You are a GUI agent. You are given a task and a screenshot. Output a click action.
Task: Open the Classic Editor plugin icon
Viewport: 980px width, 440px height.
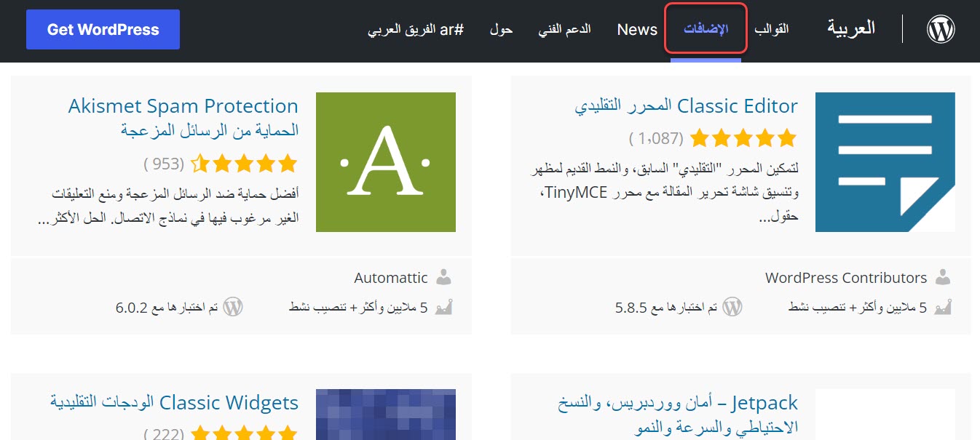[x=885, y=162]
